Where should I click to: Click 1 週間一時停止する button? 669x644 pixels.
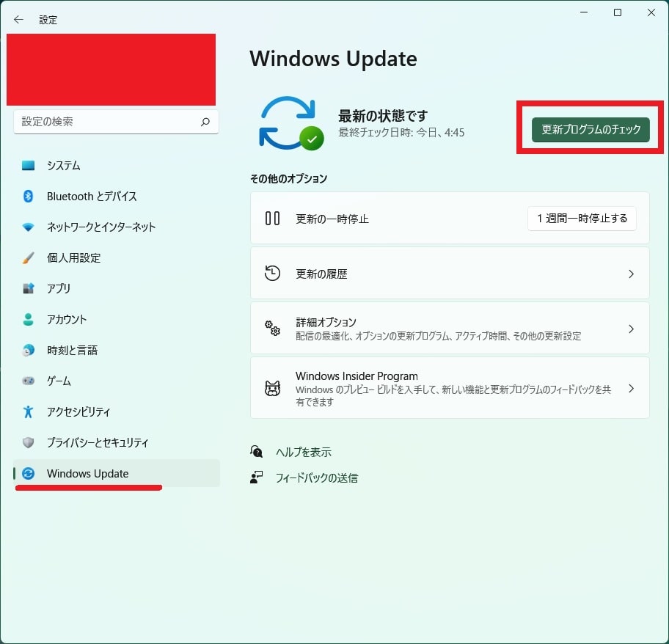582,219
